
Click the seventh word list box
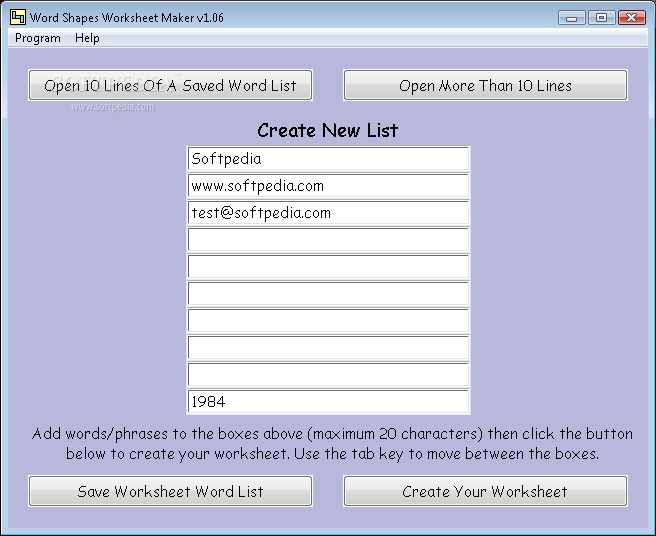coord(328,321)
